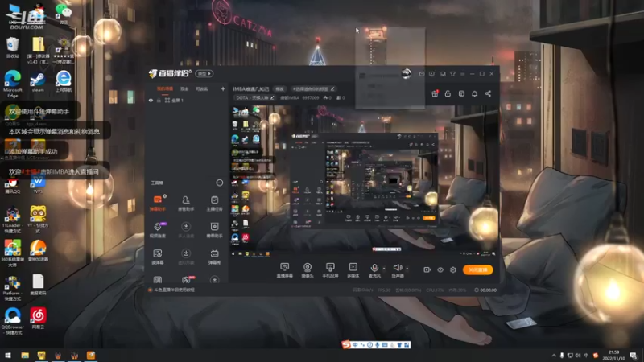Image resolution: width=644 pixels, height=362 pixels.
Task: Open the hamburger menu in title bar
Action: pyautogui.click(x=462, y=74)
